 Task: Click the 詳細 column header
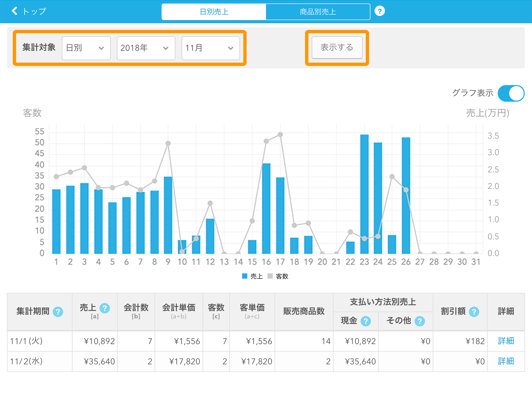[506, 311]
